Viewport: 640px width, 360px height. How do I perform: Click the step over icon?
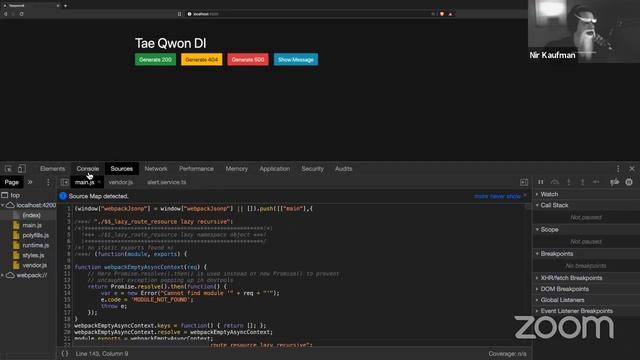554,182
